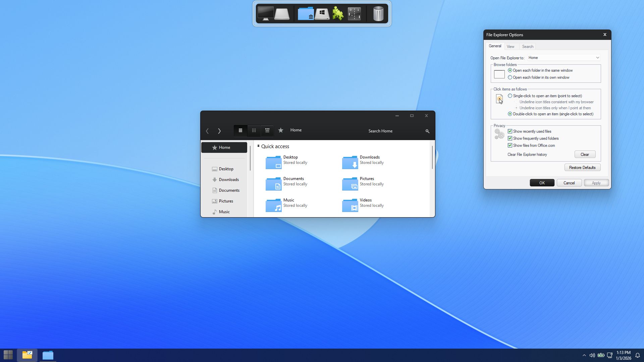Uncheck Show recently used files
Screen dimensions: 644x362
(x=510, y=131)
